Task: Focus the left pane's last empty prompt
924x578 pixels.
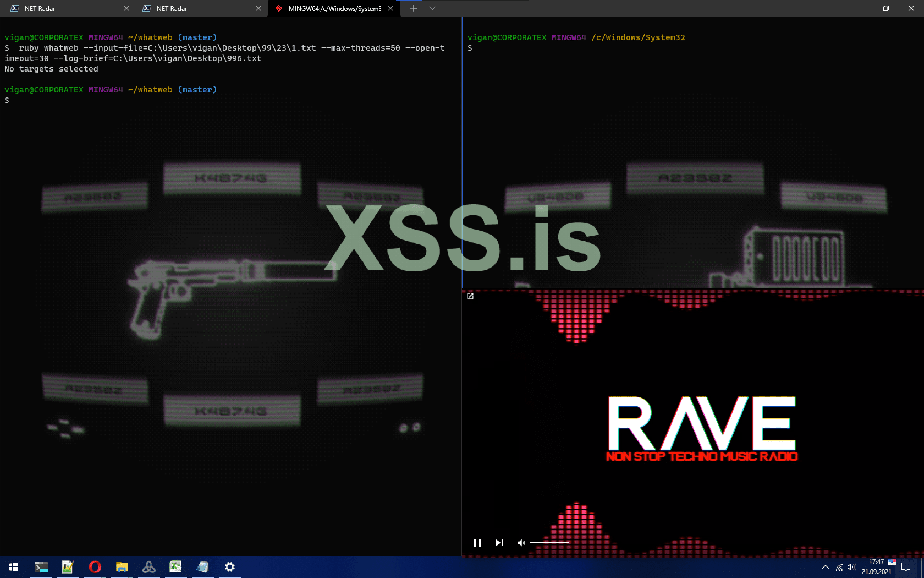Action: 7,100
